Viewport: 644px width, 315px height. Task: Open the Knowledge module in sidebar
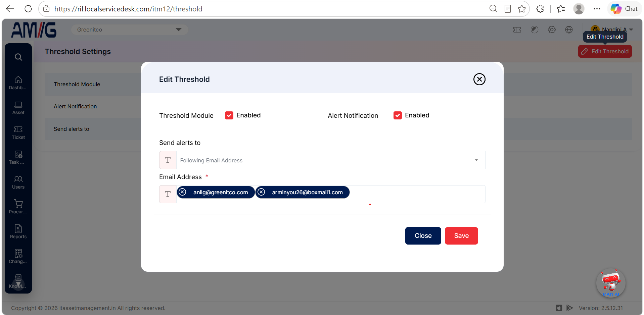(18, 281)
